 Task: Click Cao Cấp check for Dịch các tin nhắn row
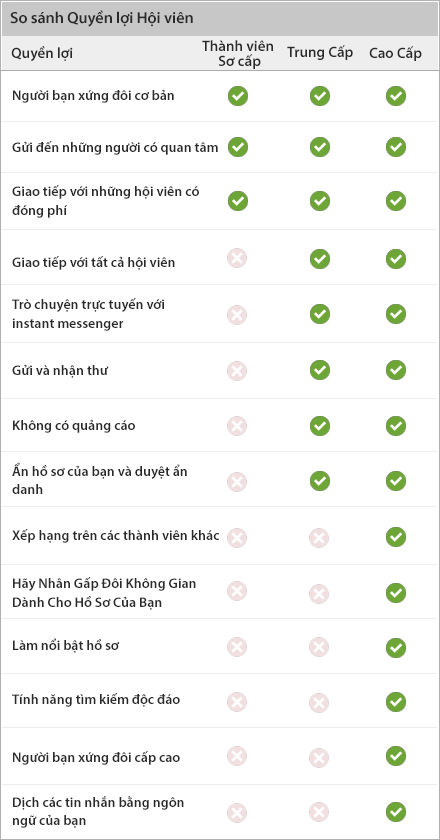point(396,812)
